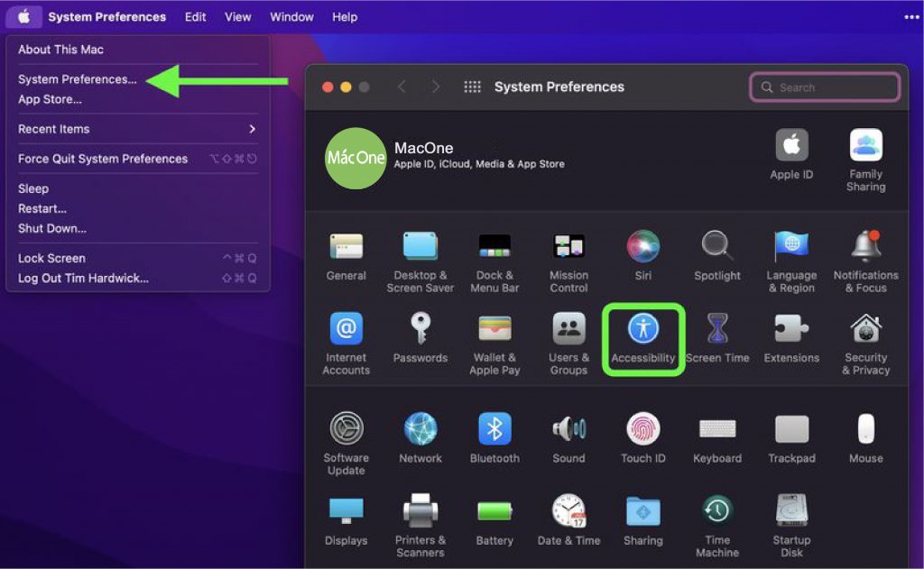Open the Accessibility preference pane
This screenshot has width=924, height=569.
click(x=642, y=339)
